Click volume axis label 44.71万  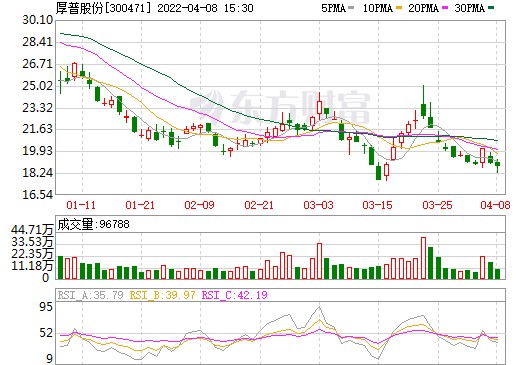pos(32,230)
